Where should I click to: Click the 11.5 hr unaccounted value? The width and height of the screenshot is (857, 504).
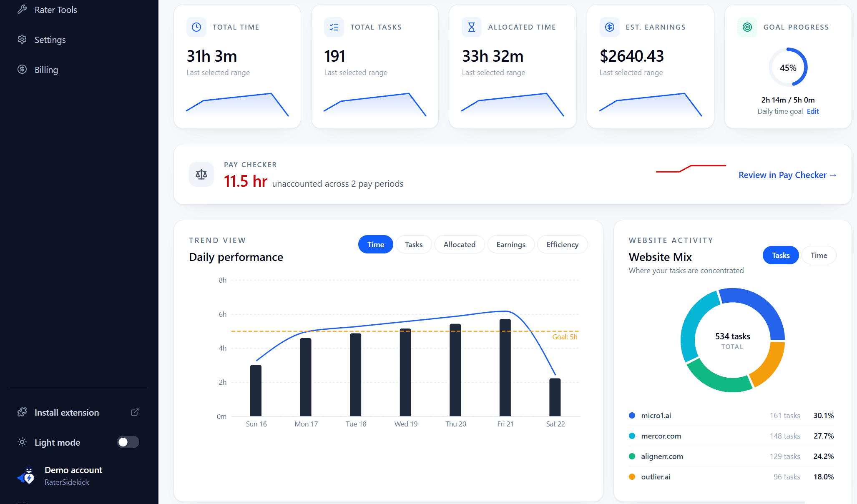click(x=245, y=181)
